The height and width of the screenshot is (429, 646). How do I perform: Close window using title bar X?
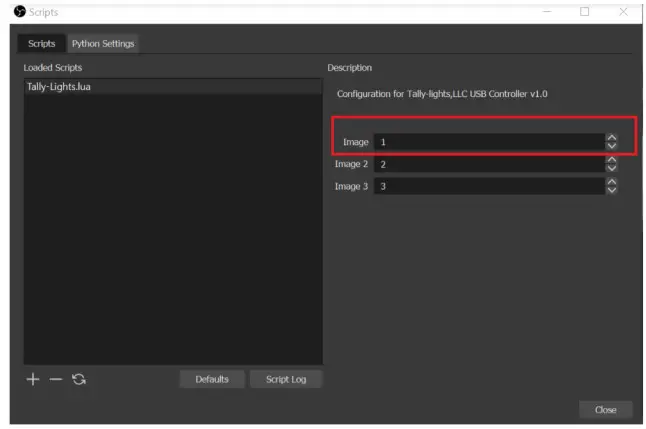point(623,12)
